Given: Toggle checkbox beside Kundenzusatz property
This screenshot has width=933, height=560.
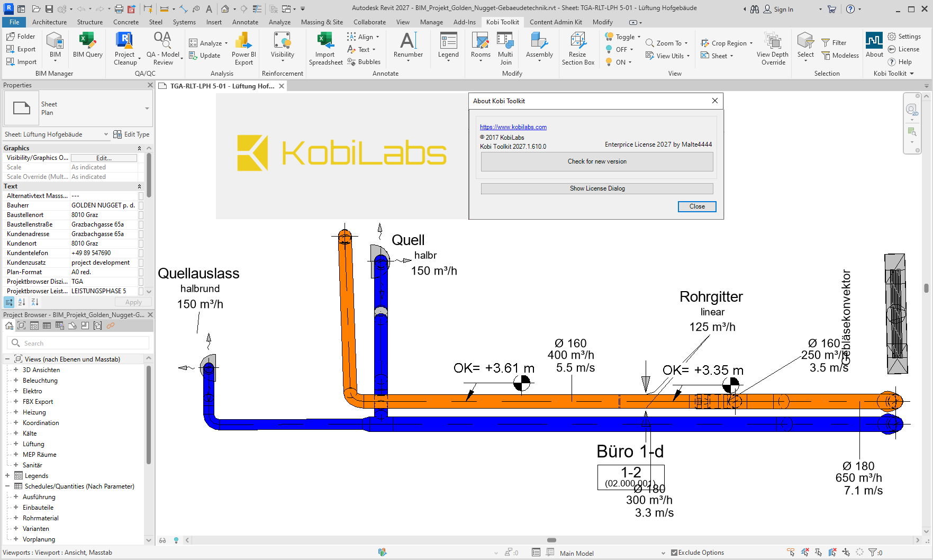Looking at the screenshot, I should [141, 263].
